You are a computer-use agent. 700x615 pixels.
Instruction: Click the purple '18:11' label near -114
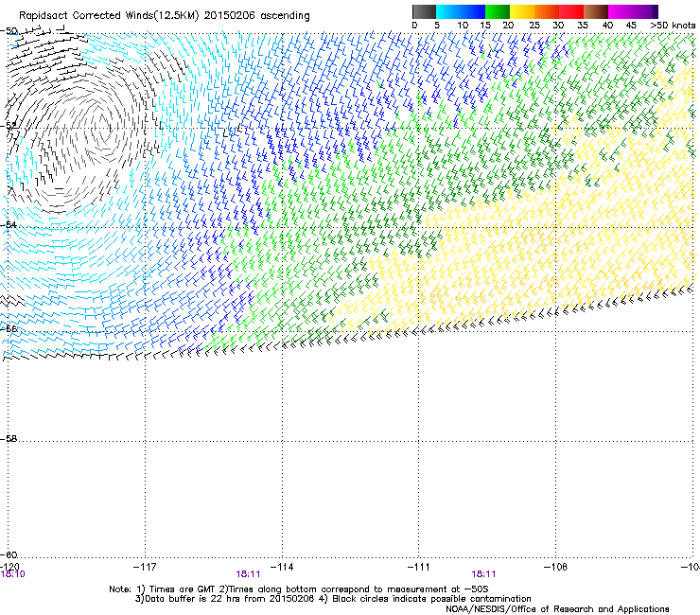point(248,574)
